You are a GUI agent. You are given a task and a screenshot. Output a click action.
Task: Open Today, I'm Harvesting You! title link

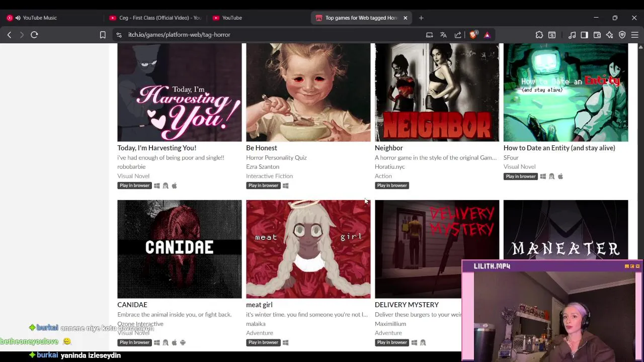156,148
